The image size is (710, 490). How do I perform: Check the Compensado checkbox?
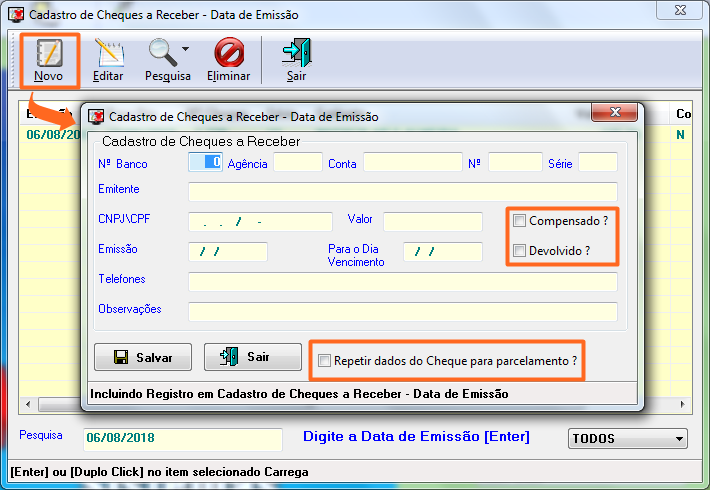tap(519, 221)
